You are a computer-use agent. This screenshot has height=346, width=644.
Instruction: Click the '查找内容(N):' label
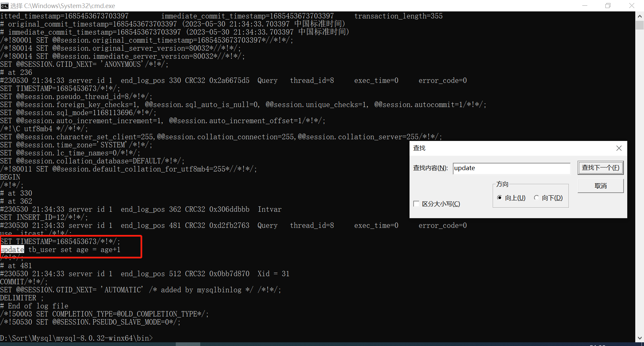coord(430,168)
